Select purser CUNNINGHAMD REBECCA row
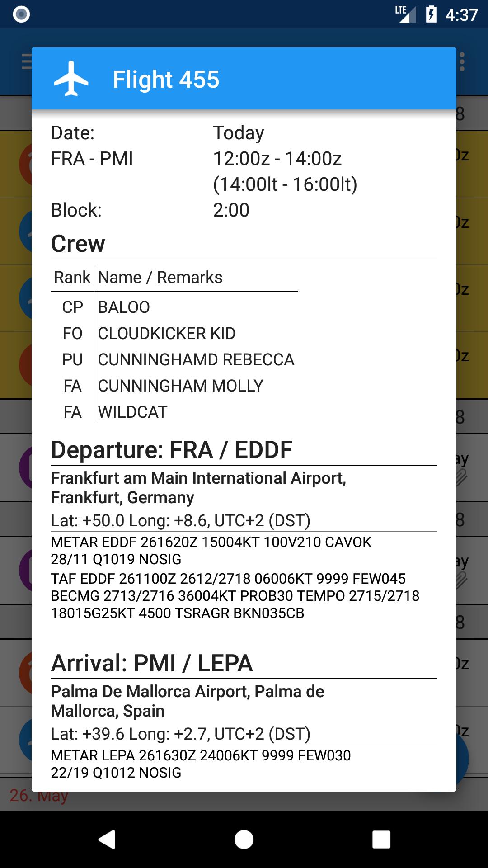Image resolution: width=488 pixels, height=868 pixels. tap(174, 360)
